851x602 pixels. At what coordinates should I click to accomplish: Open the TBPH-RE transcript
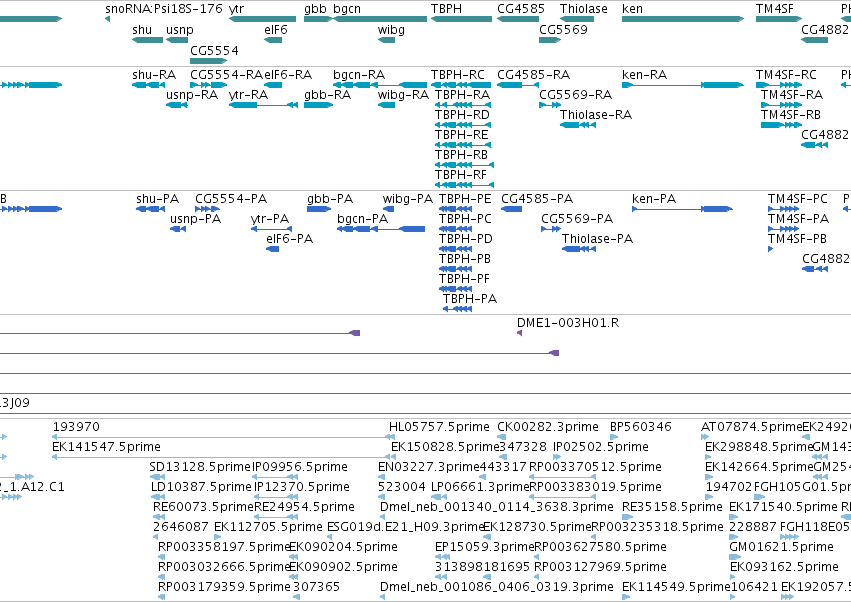click(463, 145)
